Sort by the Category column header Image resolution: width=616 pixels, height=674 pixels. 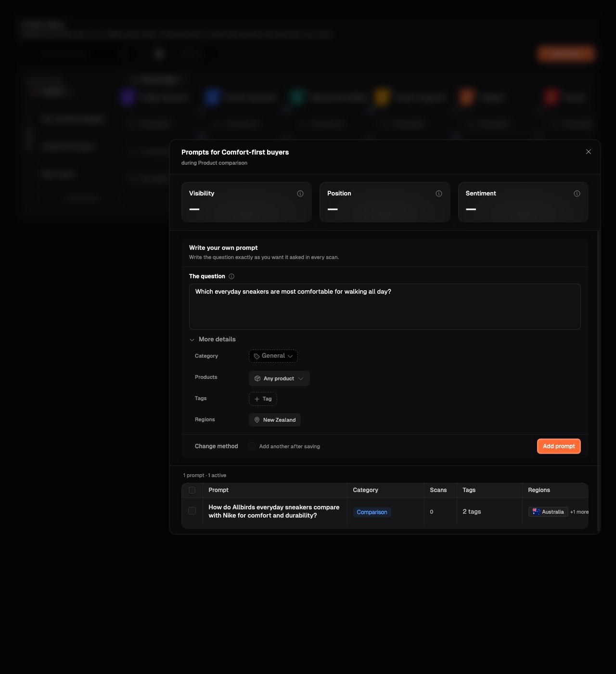tap(366, 490)
